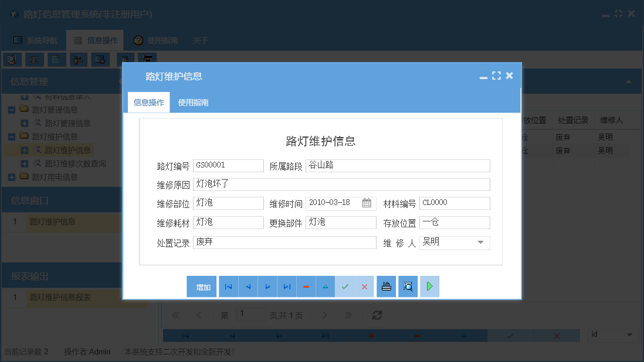Confirm changes with the green checkmark
This screenshot has height=362, width=644.
pyautogui.click(x=345, y=286)
